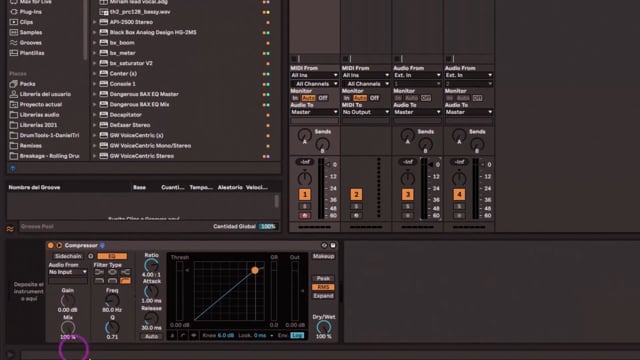Deactivate track 2 activator
The height and width of the screenshot is (360, 640).
[x=356, y=195]
